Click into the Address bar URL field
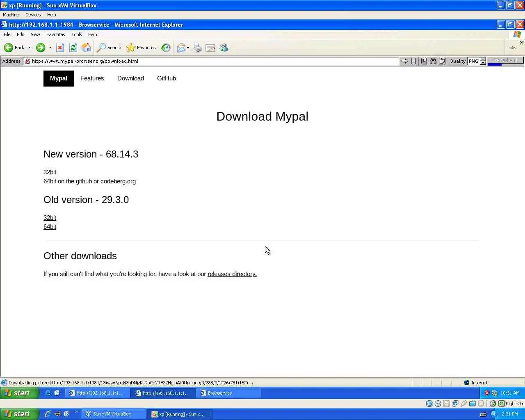 pyautogui.click(x=211, y=61)
